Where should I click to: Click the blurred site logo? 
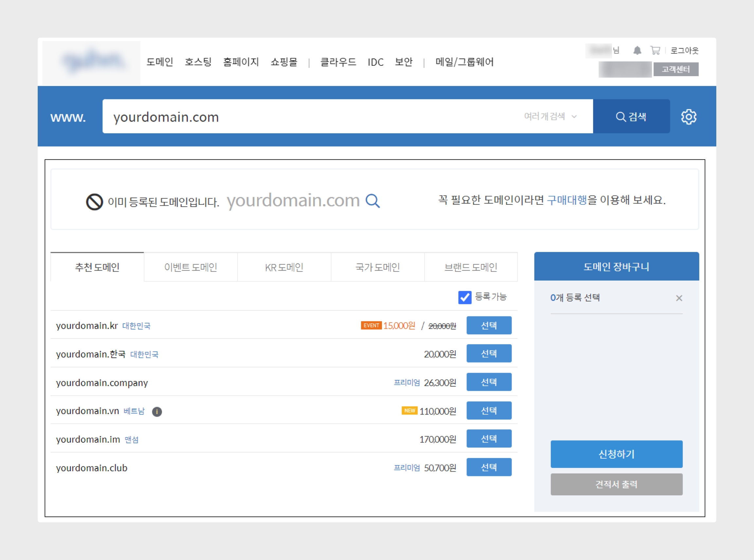point(92,62)
